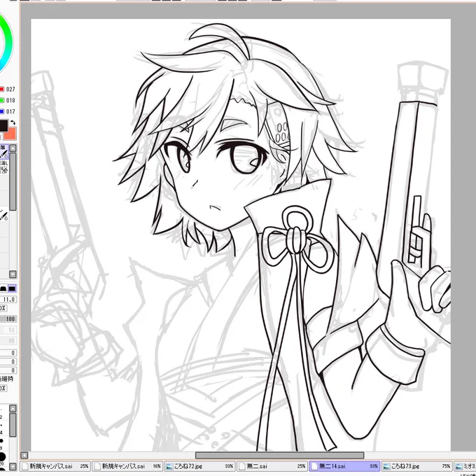Viewport: 476px width, 476px height.
Task: Switch to the 無二.sai tab
Action: point(272,466)
